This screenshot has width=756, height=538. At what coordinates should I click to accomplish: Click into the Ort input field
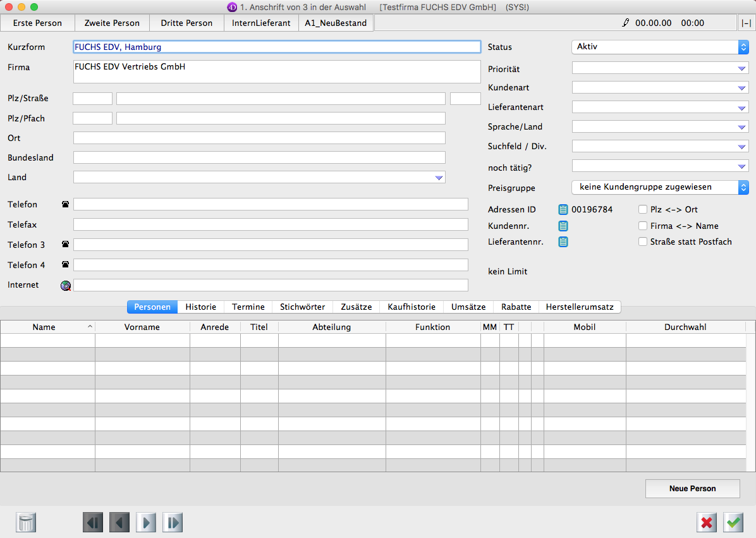click(x=259, y=138)
